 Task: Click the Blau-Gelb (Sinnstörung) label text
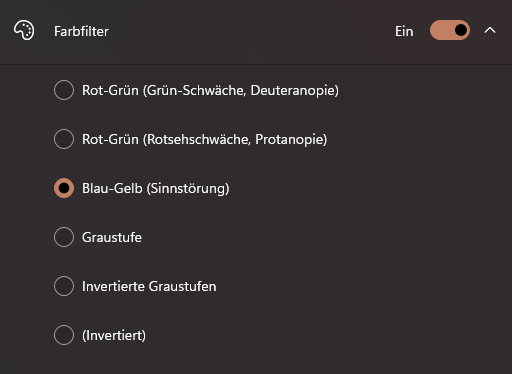tap(156, 188)
